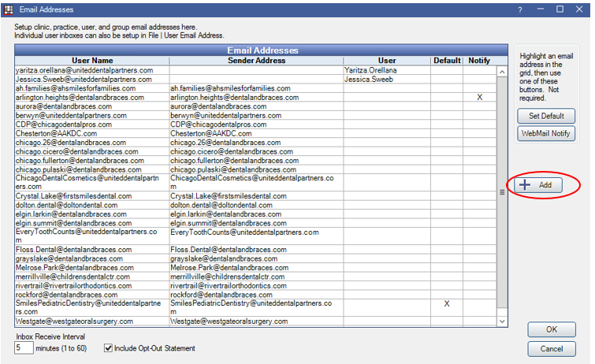Click sender address merrillville@childrensdentalctr.com
The height and width of the screenshot is (364, 595).
[x=227, y=277]
